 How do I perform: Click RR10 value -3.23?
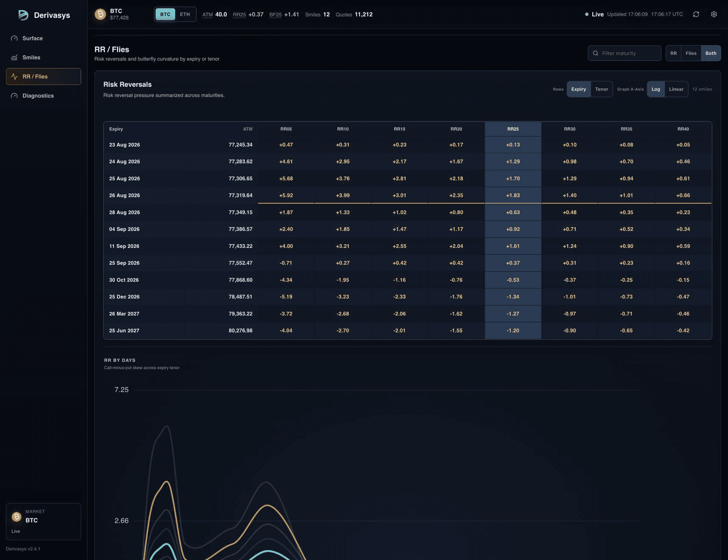point(343,297)
